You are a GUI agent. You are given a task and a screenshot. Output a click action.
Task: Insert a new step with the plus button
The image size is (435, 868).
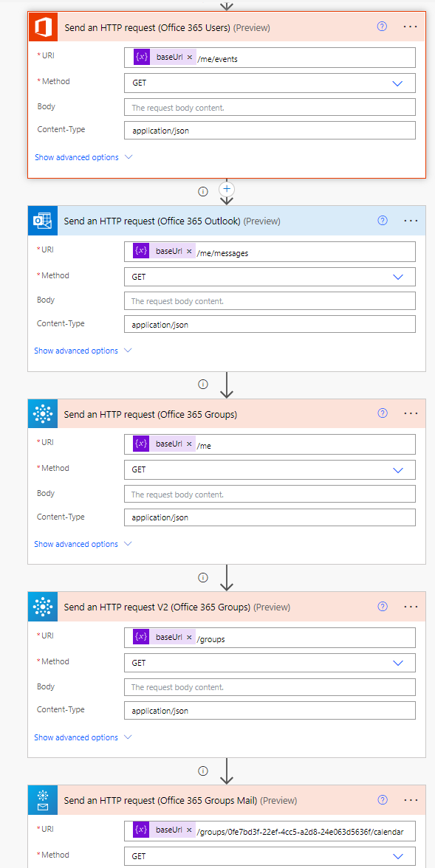[x=226, y=188]
